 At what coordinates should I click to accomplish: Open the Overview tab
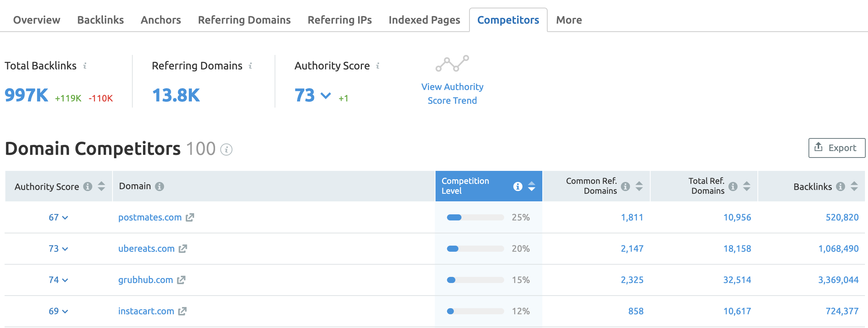[37, 20]
